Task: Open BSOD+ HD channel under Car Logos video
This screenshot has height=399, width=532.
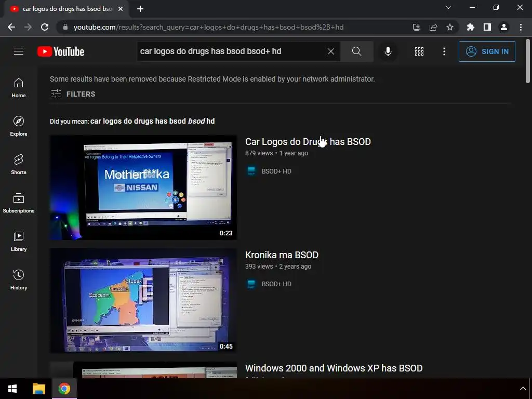Action: click(x=276, y=171)
